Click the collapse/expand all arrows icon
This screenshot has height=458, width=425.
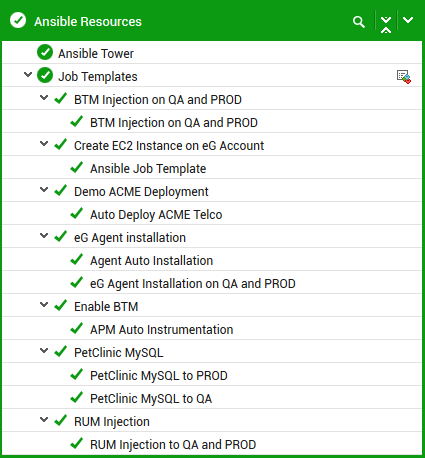386,24
